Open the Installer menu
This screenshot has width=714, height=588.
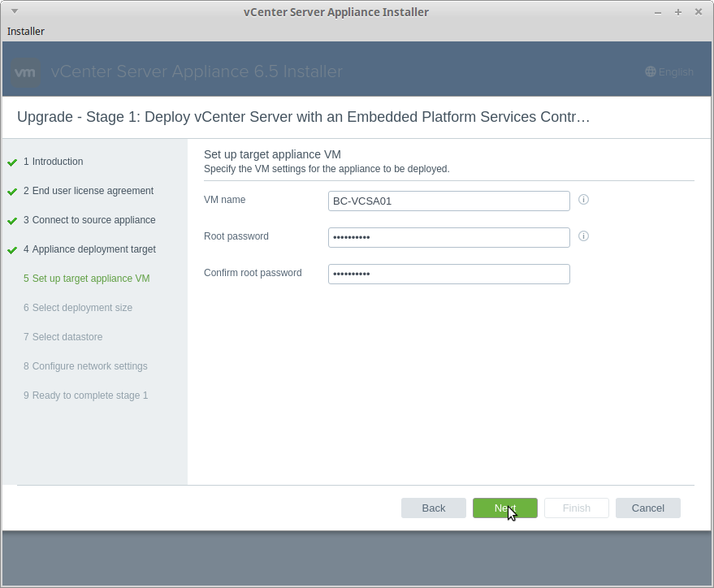coord(26,32)
